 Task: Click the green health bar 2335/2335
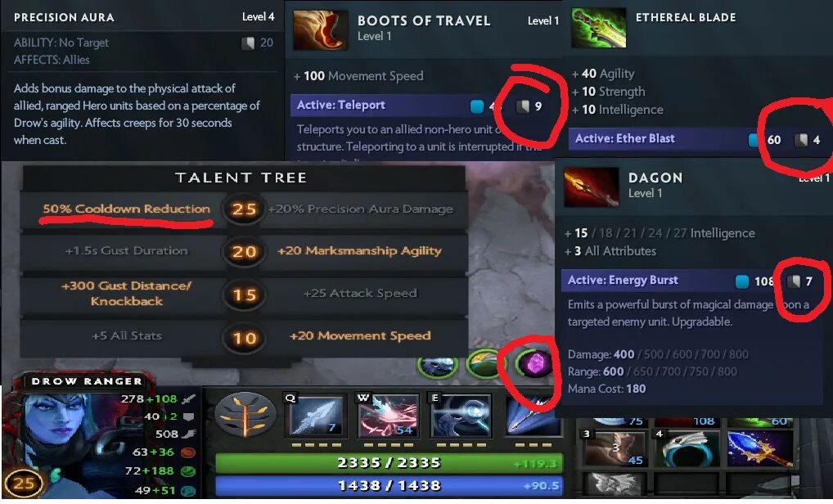[x=389, y=463]
